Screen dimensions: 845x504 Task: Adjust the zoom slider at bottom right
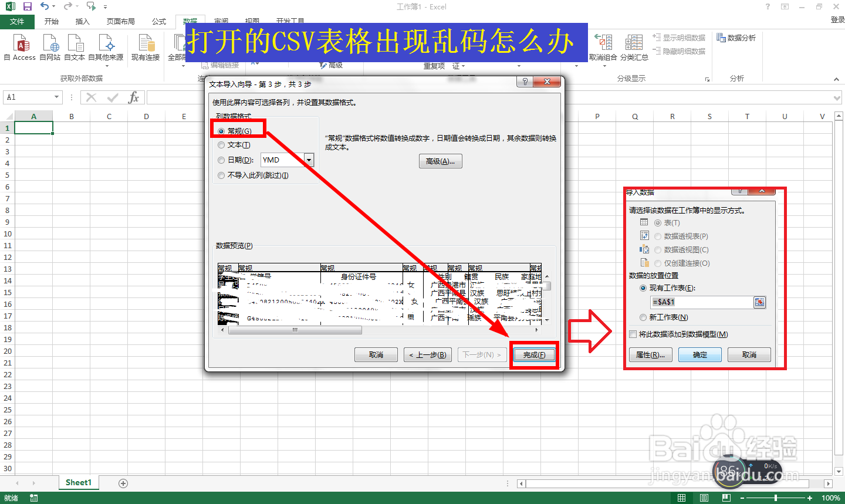click(776, 498)
